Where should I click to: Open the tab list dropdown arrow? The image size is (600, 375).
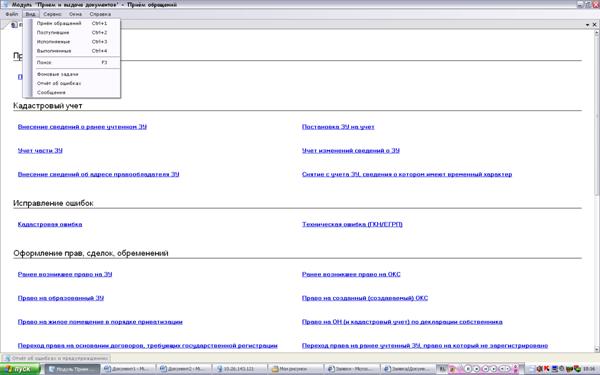pyautogui.click(x=587, y=25)
